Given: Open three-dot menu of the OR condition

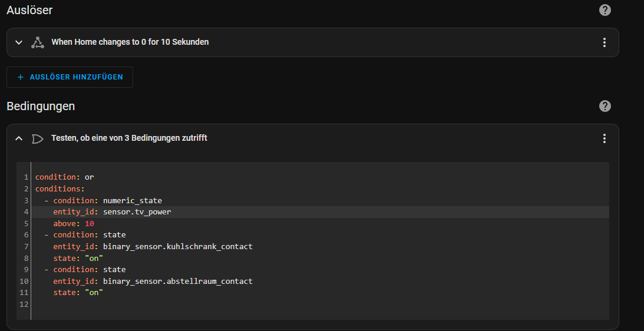Looking at the screenshot, I should pos(604,138).
